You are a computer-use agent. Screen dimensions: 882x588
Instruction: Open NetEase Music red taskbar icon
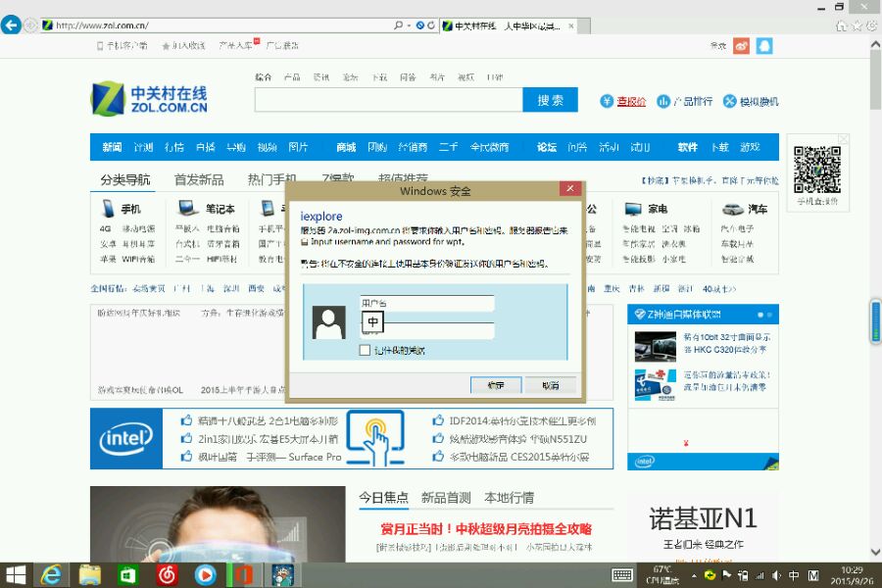coord(167,575)
